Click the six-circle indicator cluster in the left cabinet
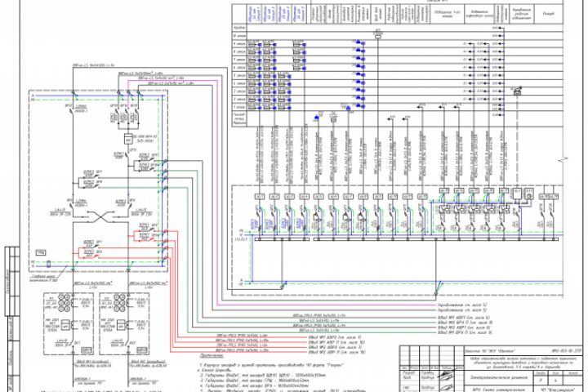This screenshot has height=392, width=588. tap(65, 302)
